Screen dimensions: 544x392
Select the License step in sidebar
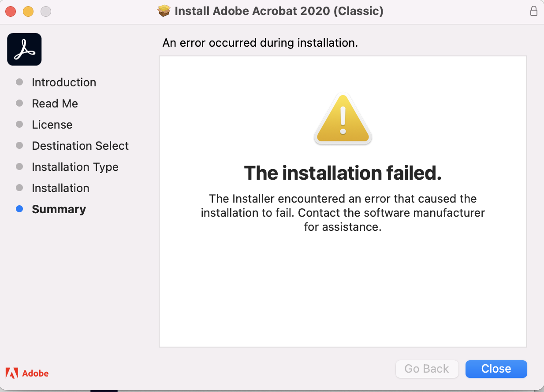coord(52,124)
